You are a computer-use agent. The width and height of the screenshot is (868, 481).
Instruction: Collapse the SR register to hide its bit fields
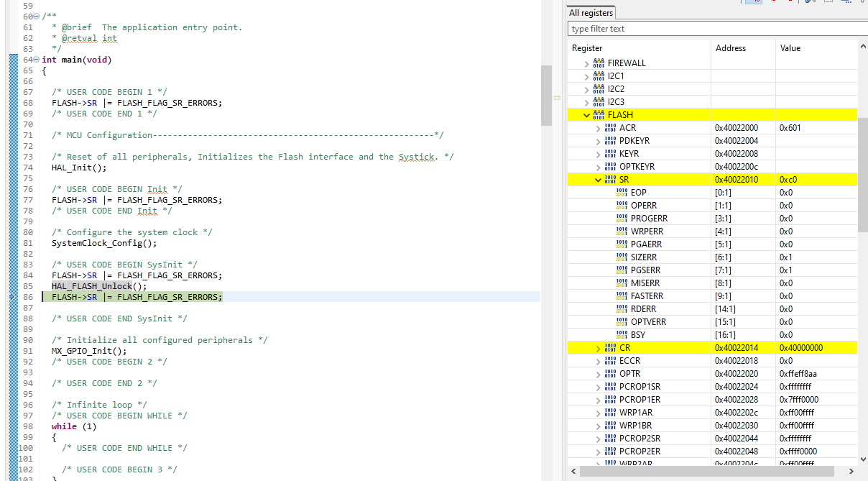click(x=598, y=179)
